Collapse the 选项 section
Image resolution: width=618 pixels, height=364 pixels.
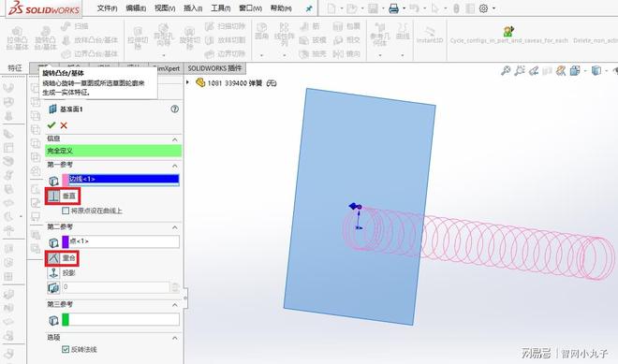click(175, 338)
